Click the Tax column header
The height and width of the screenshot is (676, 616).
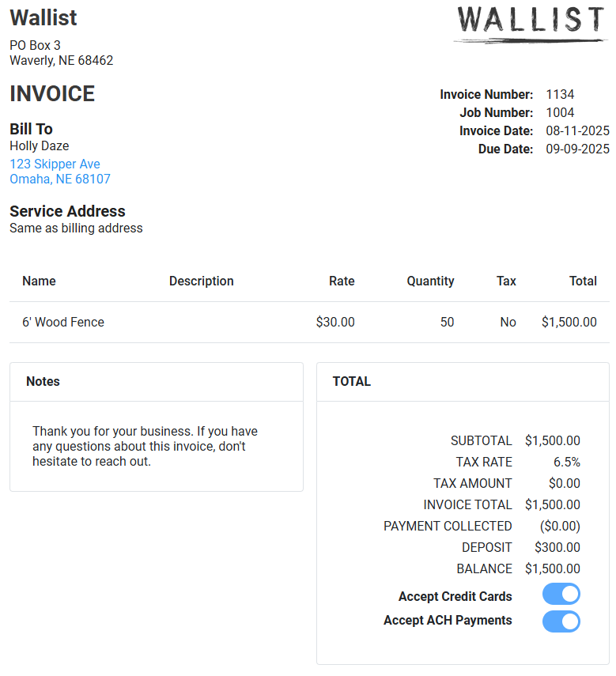coord(506,281)
